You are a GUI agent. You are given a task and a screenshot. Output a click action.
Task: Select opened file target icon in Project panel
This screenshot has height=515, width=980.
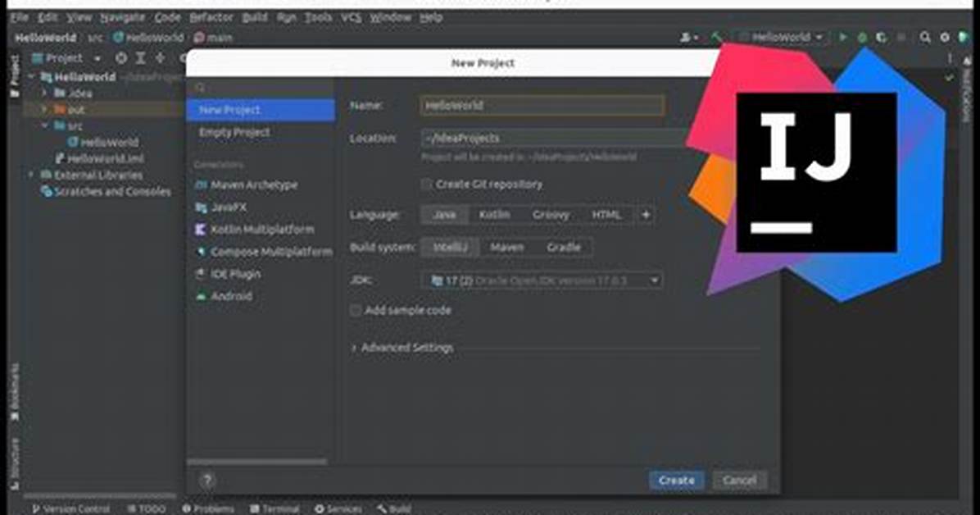click(120, 58)
